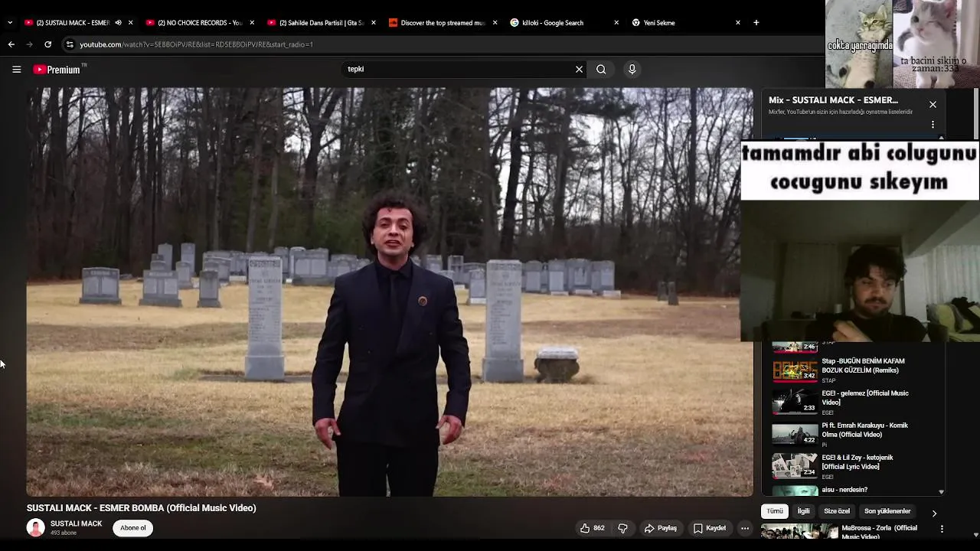
Task: Open the 3:42 duration Stap thumbnail
Action: [795, 370]
